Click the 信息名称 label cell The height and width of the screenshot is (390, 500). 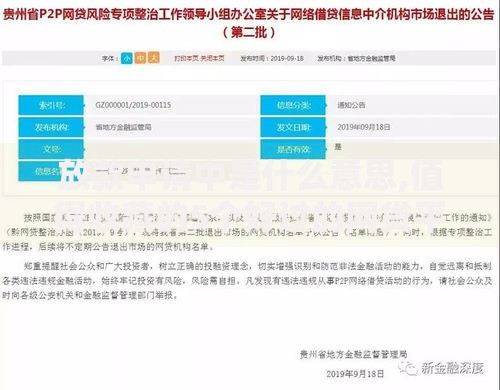pos(51,171)
